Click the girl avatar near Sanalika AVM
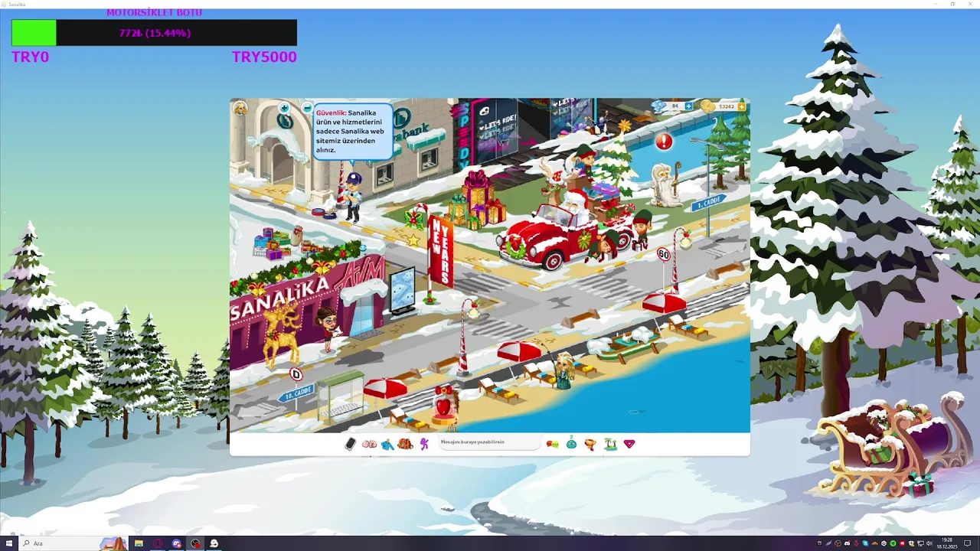This screenshot has width=980, height=551. (328, 329)
